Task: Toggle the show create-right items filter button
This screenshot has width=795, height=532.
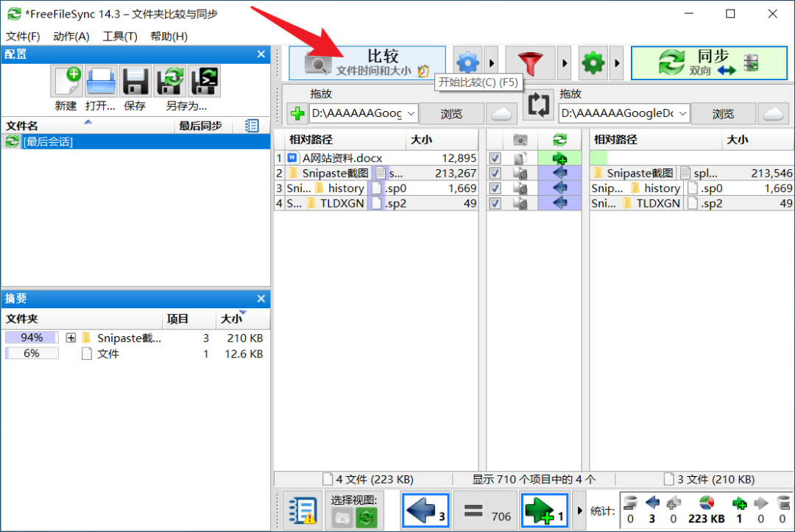Action: tap(544, 510)
